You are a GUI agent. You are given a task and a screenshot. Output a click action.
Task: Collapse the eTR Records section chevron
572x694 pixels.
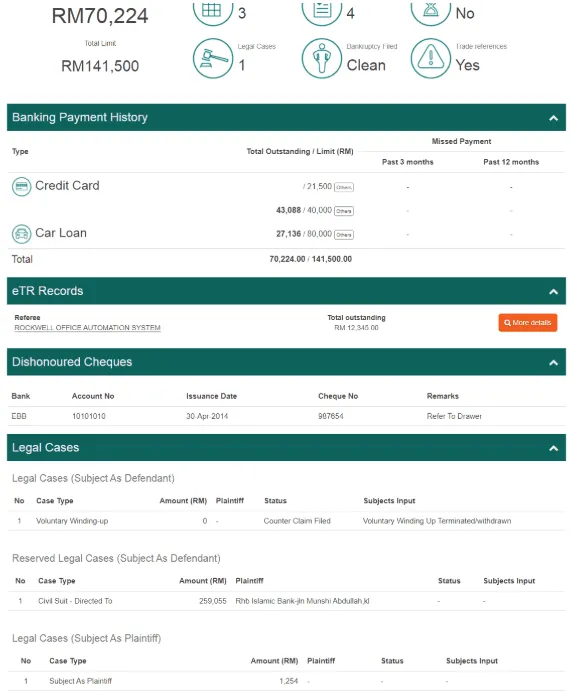[553, 291]
